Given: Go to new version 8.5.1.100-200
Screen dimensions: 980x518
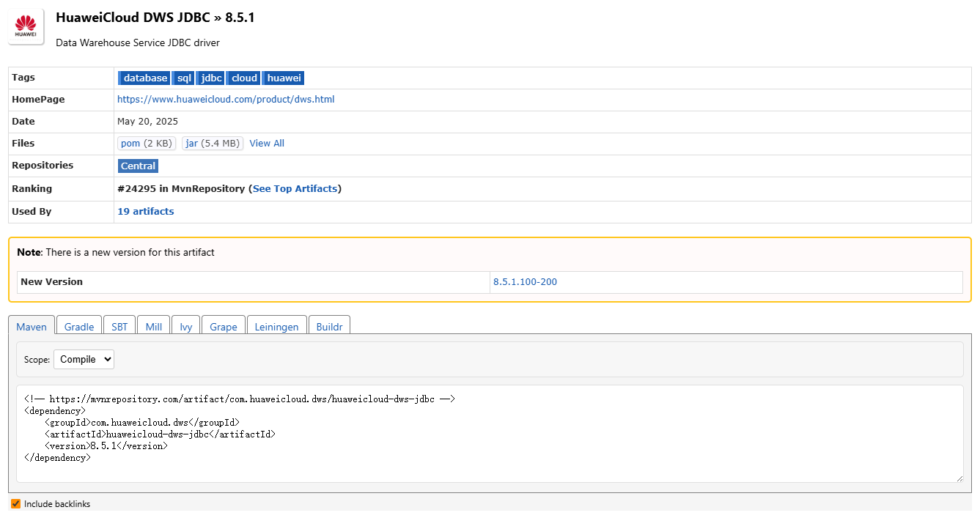Looking at the screenshot, I should click(525, 282).
